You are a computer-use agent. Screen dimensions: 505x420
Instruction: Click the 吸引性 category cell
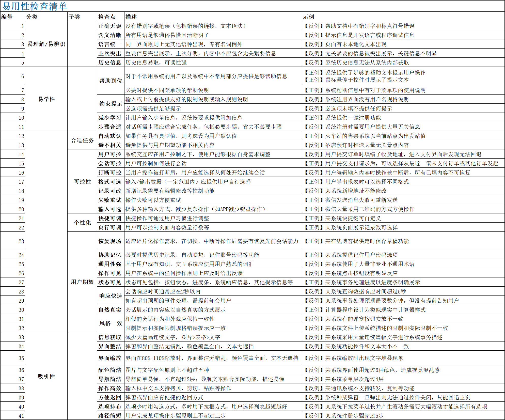(46, 376)
